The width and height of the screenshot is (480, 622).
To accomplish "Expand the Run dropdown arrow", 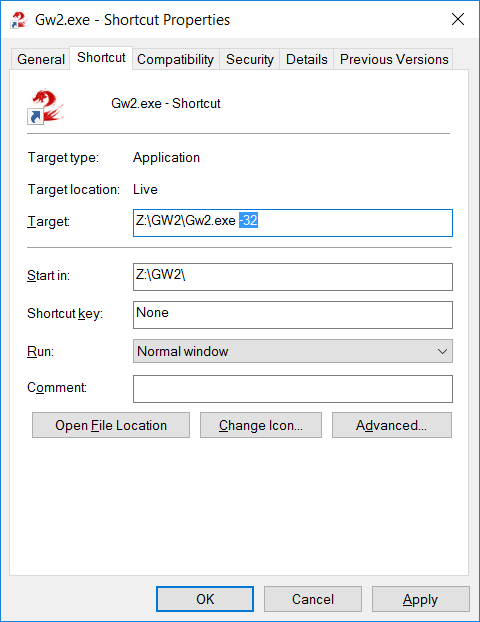I will click(x=442, y=351).
